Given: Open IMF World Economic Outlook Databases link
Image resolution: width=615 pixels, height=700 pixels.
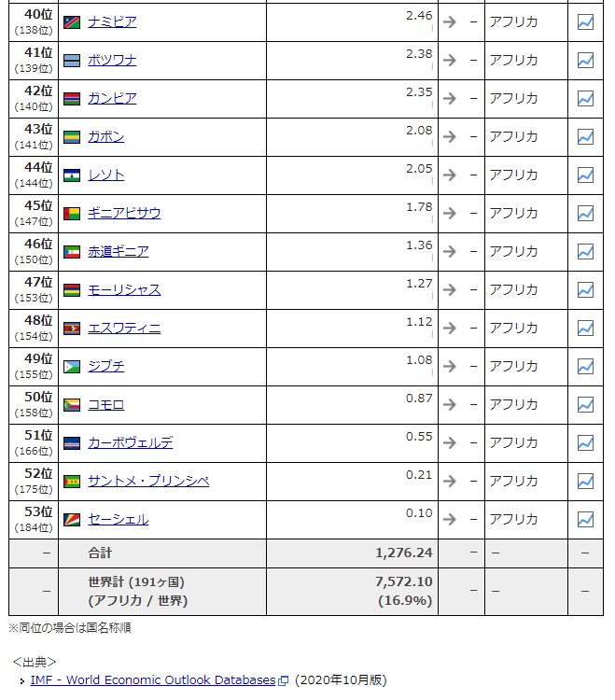Looking at the screenshot, I should click(153, 680).
